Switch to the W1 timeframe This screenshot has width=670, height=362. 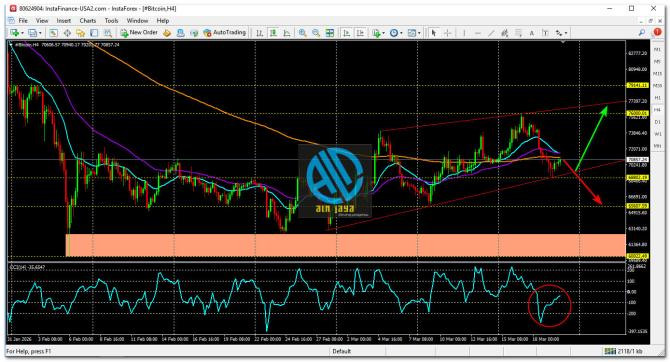click(657, 134)
